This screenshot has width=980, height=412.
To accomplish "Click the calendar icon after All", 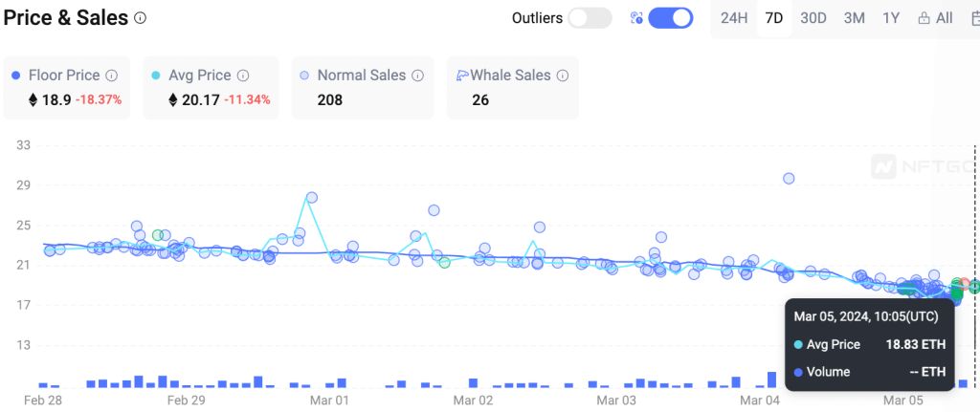I will point(973,18).
